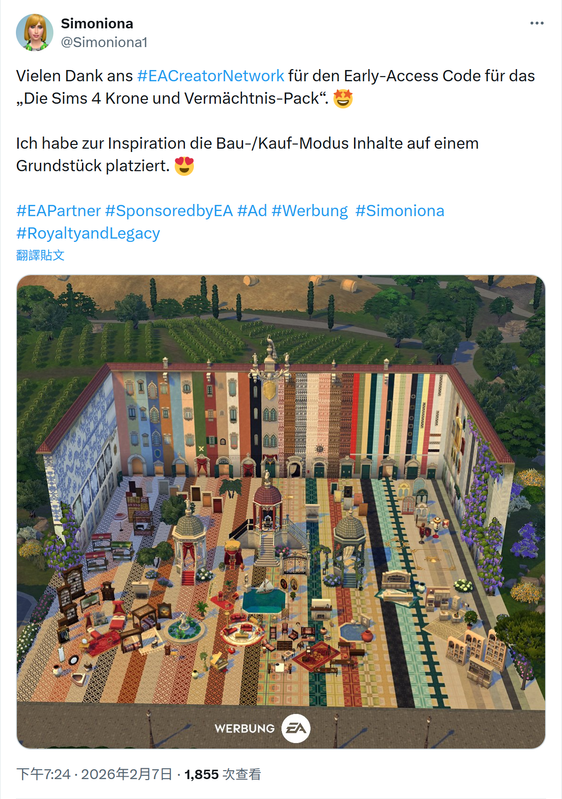Click the post timestamp 下午7:24
Viewport: 562px width, 799px height.
click(x=43, y=775)
